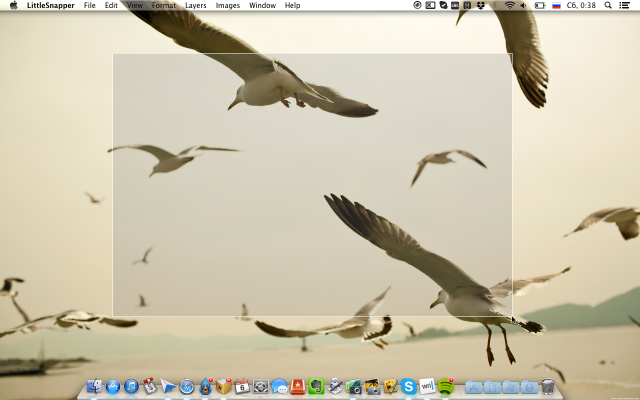Open Spotify from the Dock

click(x=445, y=386)
